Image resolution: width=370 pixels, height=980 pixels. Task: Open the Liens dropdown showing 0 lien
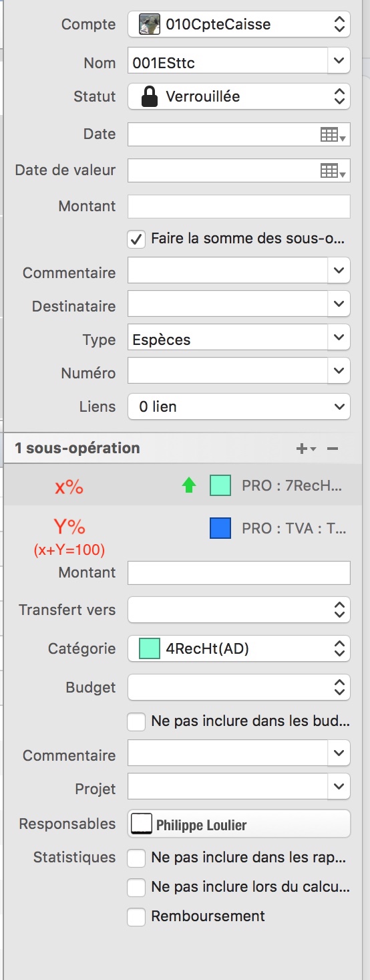point(239,406)
